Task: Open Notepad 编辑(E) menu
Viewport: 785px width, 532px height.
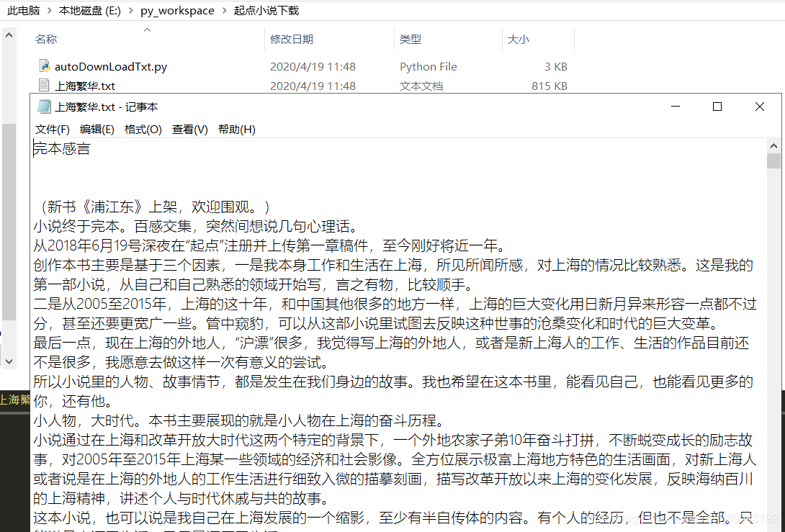Action: click(97, 130)
